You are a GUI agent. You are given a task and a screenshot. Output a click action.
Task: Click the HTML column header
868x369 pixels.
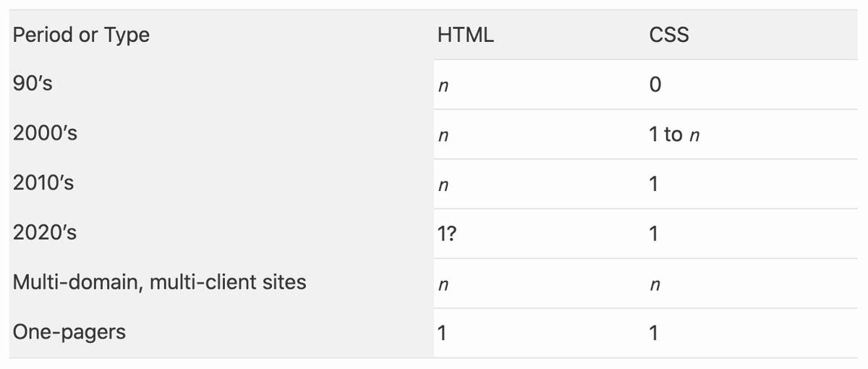pos(465,35)
